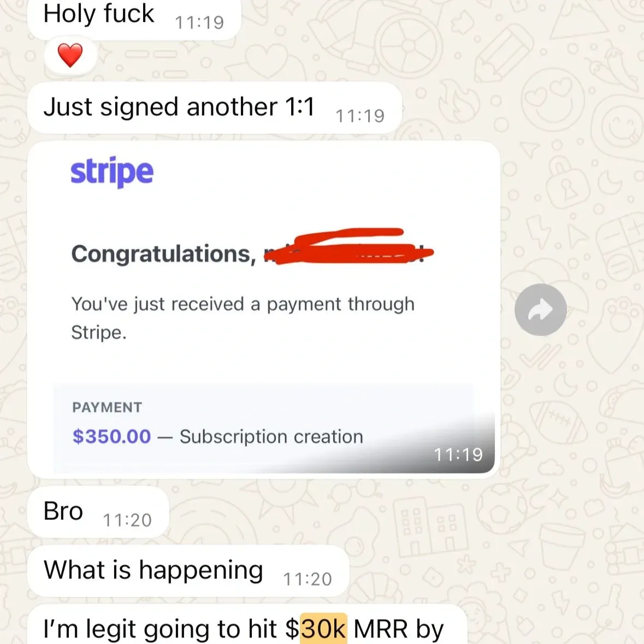
Task: Click the Stripe logo in the image
Action: (112, 172)
